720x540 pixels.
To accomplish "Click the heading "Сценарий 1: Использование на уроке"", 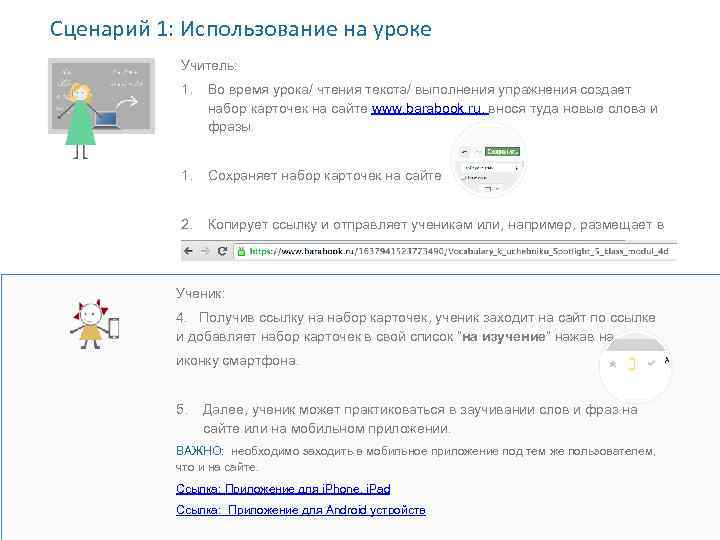I will [x=240, y=29].
